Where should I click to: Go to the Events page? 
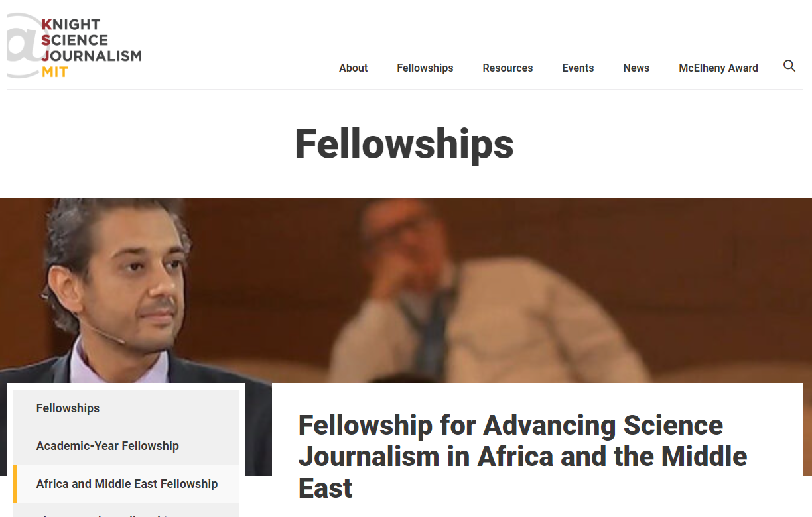point(578,68)
